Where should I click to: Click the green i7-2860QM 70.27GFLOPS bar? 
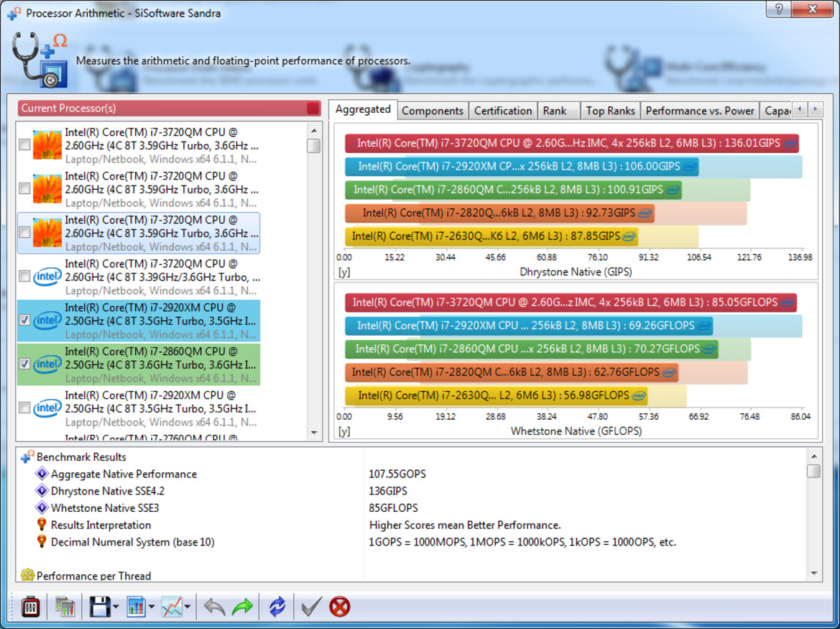pos(532,349)
